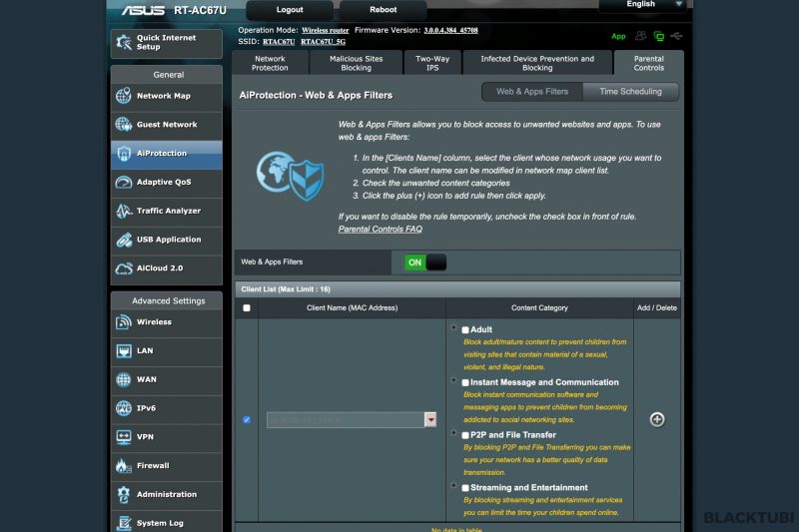
Task: Open Infected Device Prevention and Blocking tab
Action: point(537,63)
